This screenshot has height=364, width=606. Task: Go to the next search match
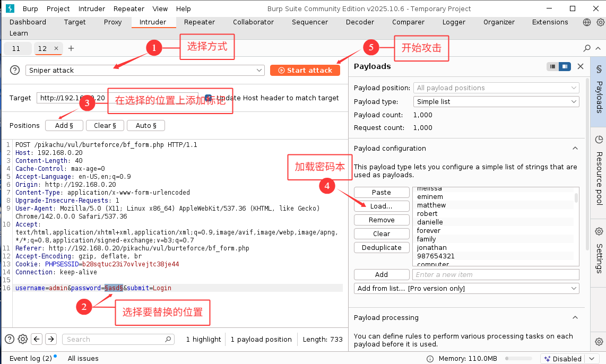(x=51, y=339)
